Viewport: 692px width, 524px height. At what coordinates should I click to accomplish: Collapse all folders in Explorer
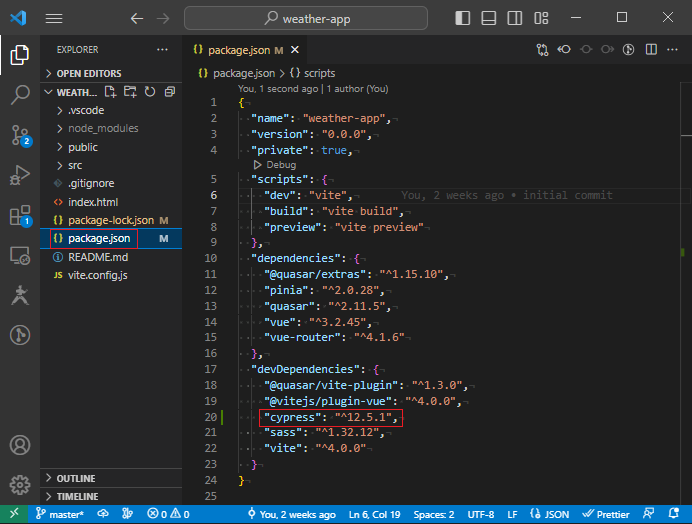170,92
